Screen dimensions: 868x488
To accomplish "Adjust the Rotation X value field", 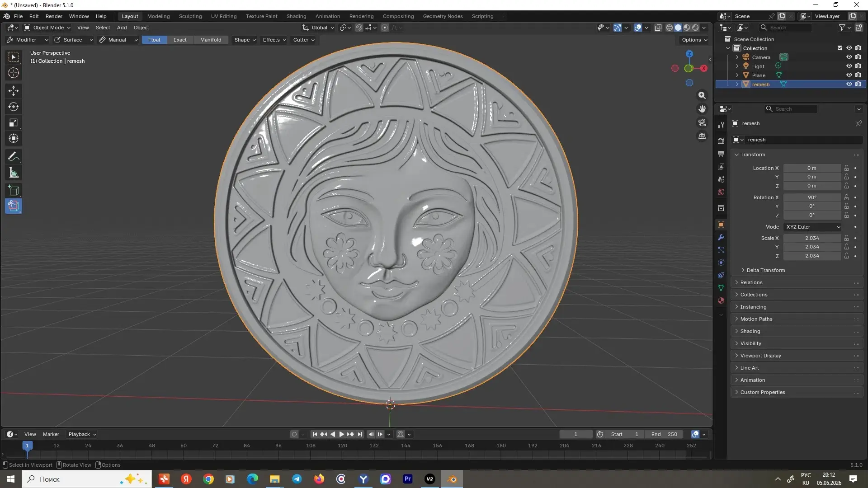I will 812,197.
